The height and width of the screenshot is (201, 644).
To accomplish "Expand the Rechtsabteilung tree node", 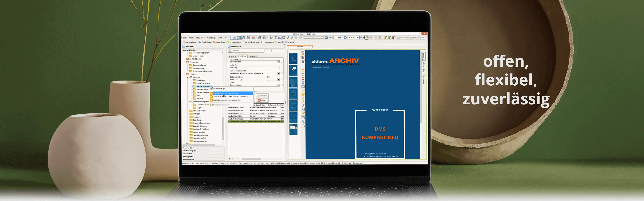I will 184,59.
